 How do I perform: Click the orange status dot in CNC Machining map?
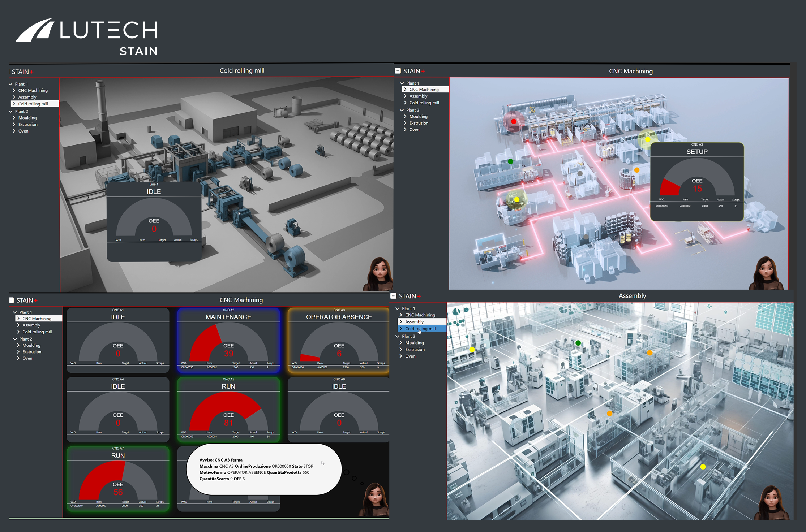pos(637,170)
